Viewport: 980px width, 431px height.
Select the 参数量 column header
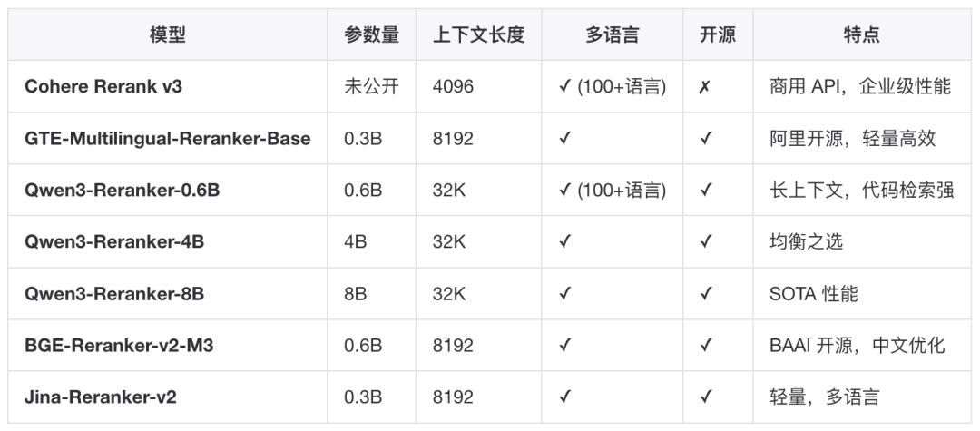pyautogui.click(x=371, y=34)
